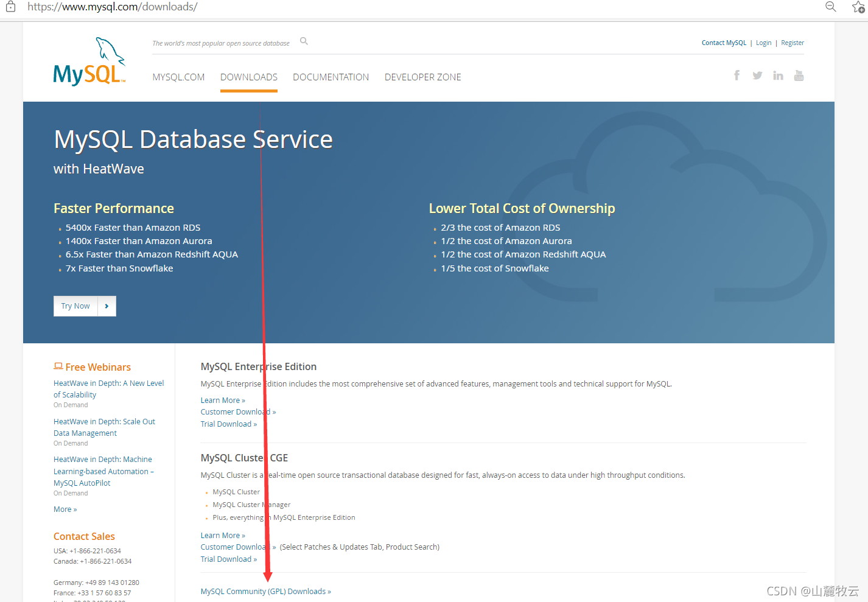
Task: Click the browser zoom magnifier icon
Action: [x=831, y=7]
